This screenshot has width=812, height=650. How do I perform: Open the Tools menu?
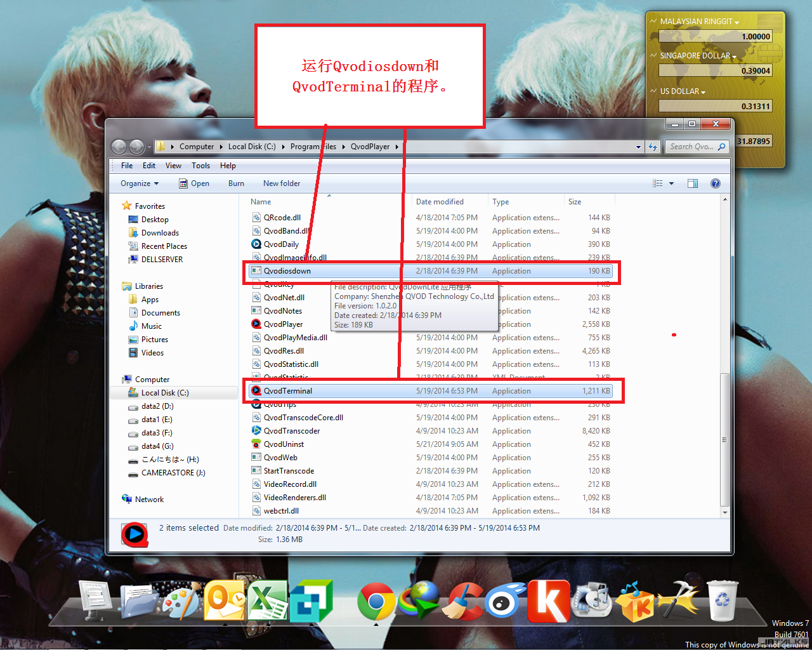point(200,166)
